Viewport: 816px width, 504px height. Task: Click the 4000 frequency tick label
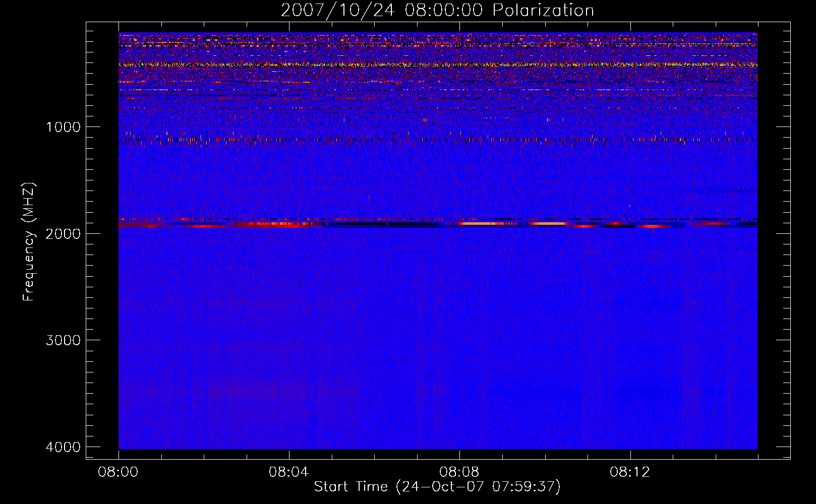click(x=63, y=447)
